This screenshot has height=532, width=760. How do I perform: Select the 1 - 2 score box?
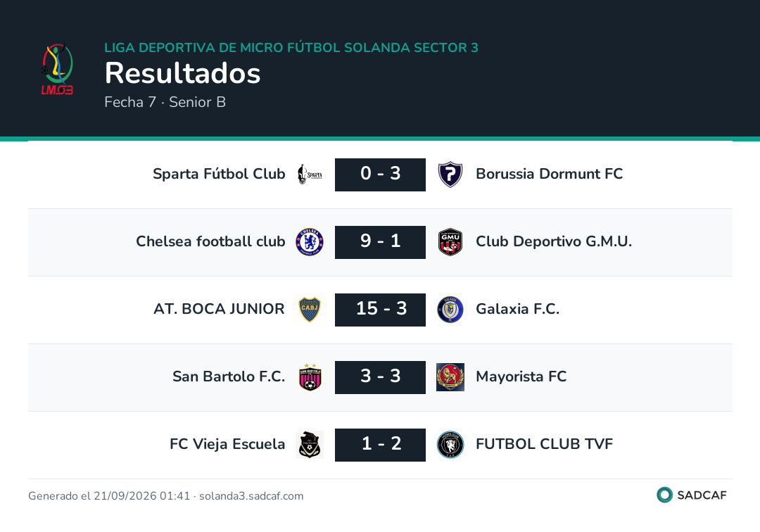(380, 445)
